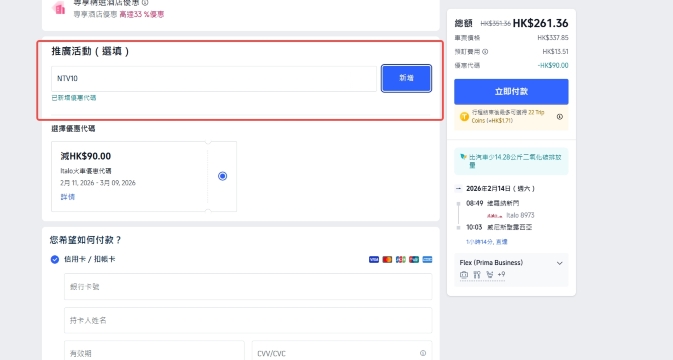Click the green leaf CO2 emission icon
The image size is (673, 360).
tap(463, 157)
